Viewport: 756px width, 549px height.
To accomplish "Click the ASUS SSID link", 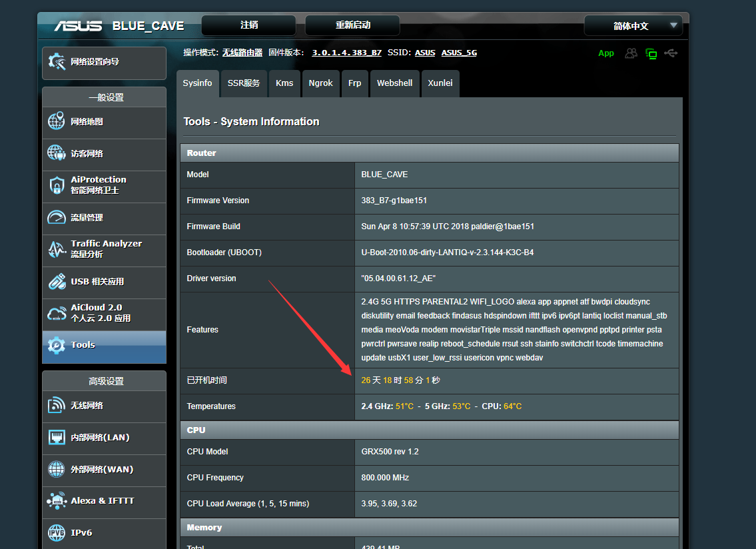I will (425, 53).
